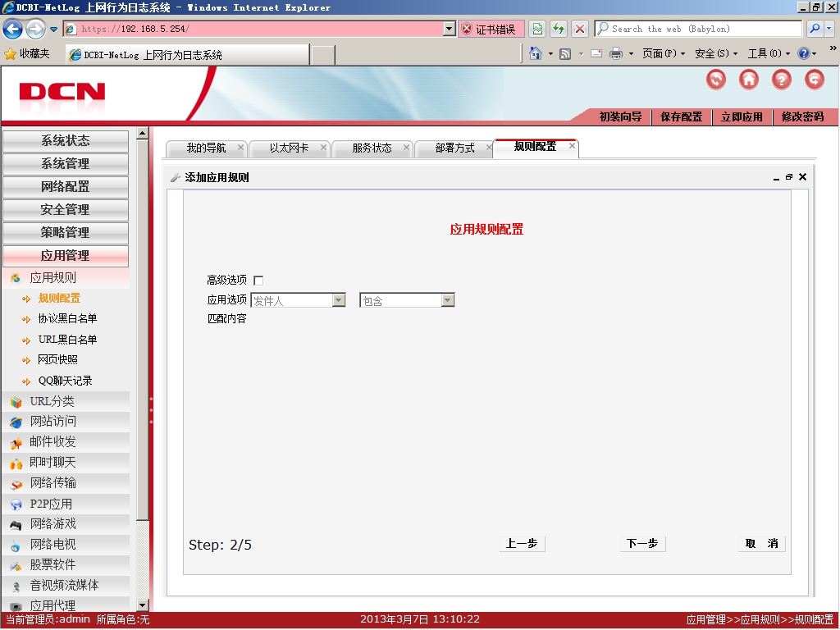The image size is (840, 630).
Task: Click the IE Home page icon
Action: [x=535, y=53]
